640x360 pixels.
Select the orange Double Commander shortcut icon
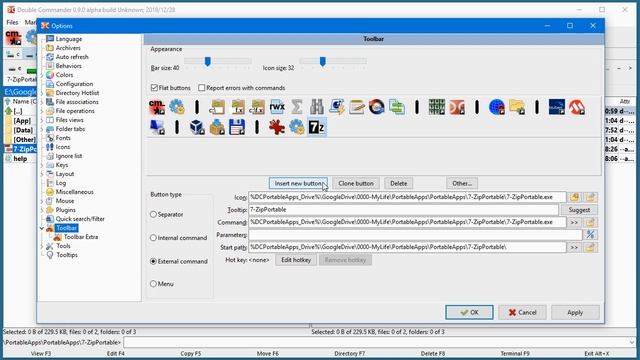457,107
